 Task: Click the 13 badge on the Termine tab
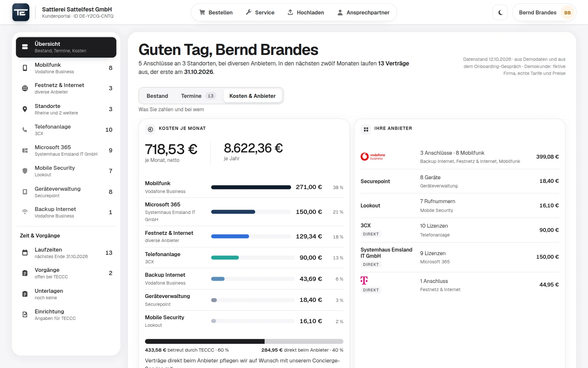(x=211, y=96)
